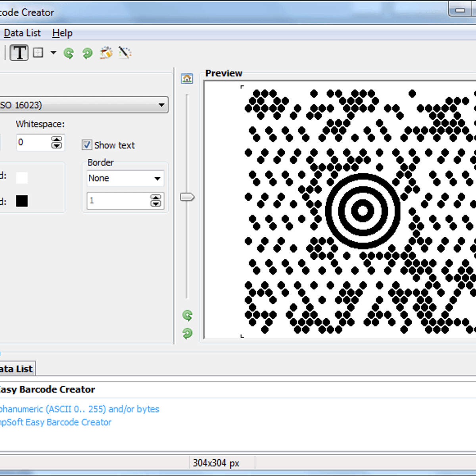Select the Data List tab
The height and width of the screenshot is (476, 476).
coord(17,369)
